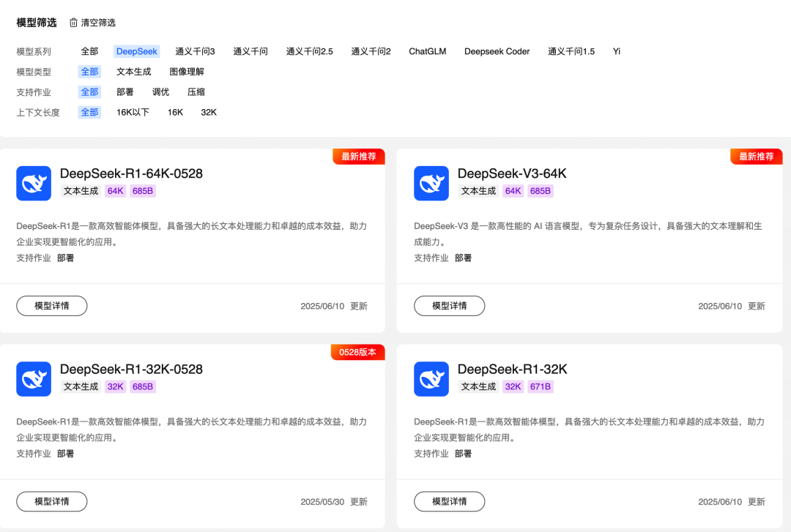This screenshot has height=532, width=791.
Task: Filter by 通义千问 series
Action: pos(250,51)
